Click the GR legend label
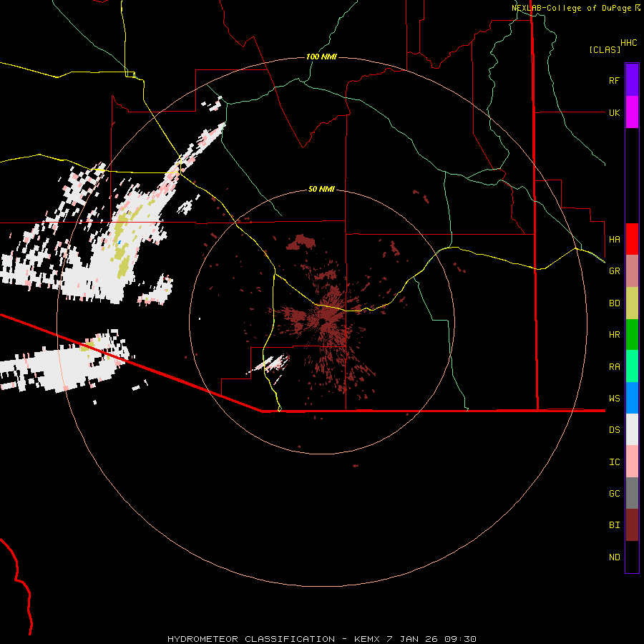This screenshot has height=644, width=644. click(614, 271)
